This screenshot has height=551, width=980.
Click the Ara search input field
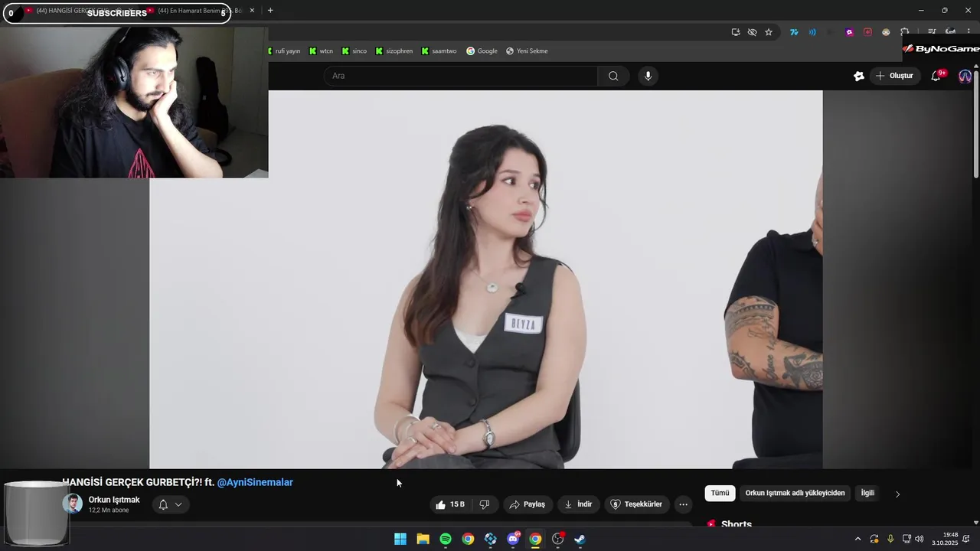(461, 76)
